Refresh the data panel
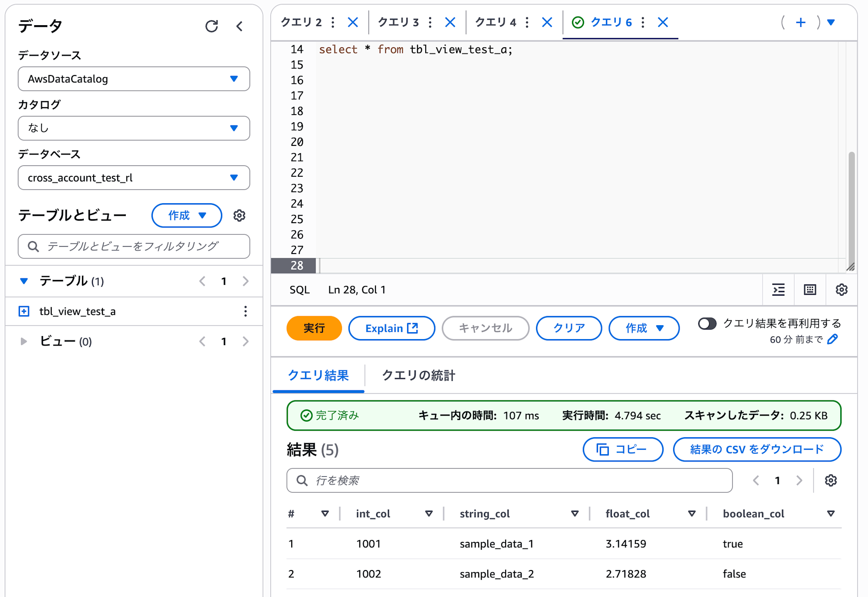Screen dimensions: 868x597 [x=211, y=26]
